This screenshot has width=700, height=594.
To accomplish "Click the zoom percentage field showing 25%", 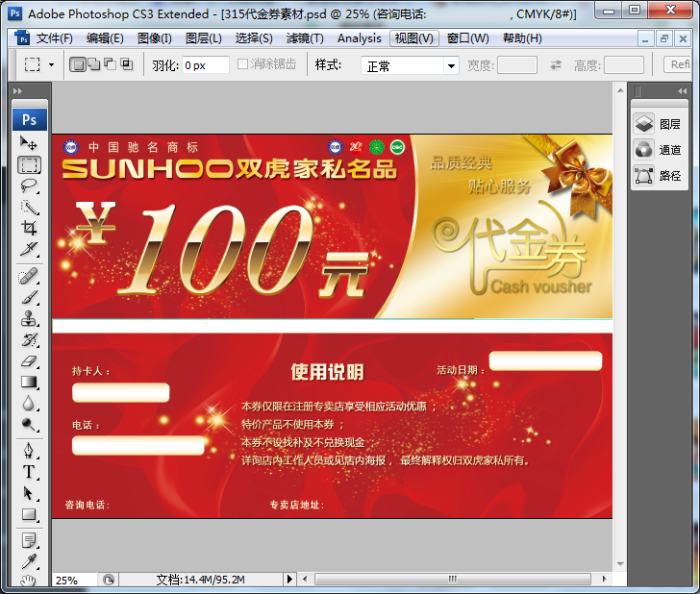I will pyautogui.click(x=74, y=581).
